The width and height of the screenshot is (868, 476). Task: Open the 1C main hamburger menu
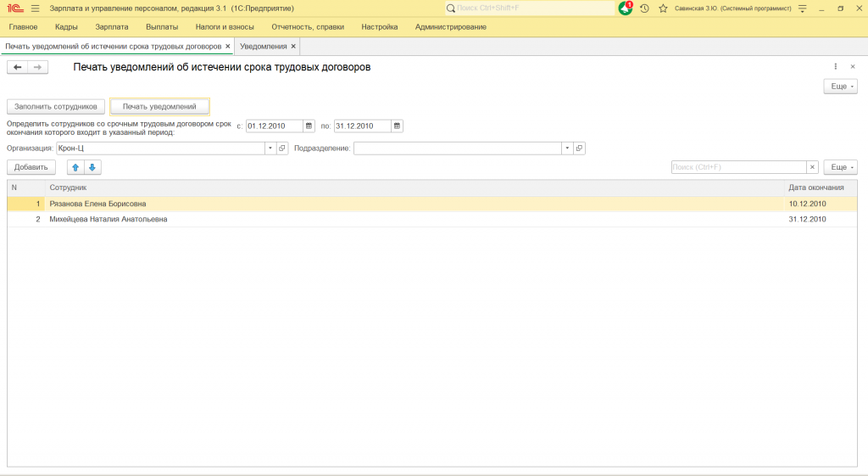pos(36,8)
